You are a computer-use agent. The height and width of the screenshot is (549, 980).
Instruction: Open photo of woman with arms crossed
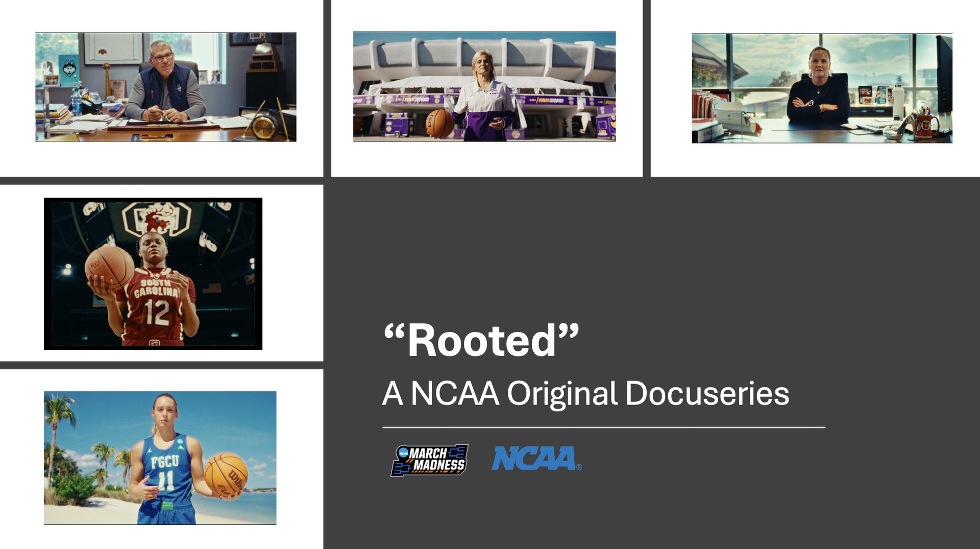tap(822, 88)
